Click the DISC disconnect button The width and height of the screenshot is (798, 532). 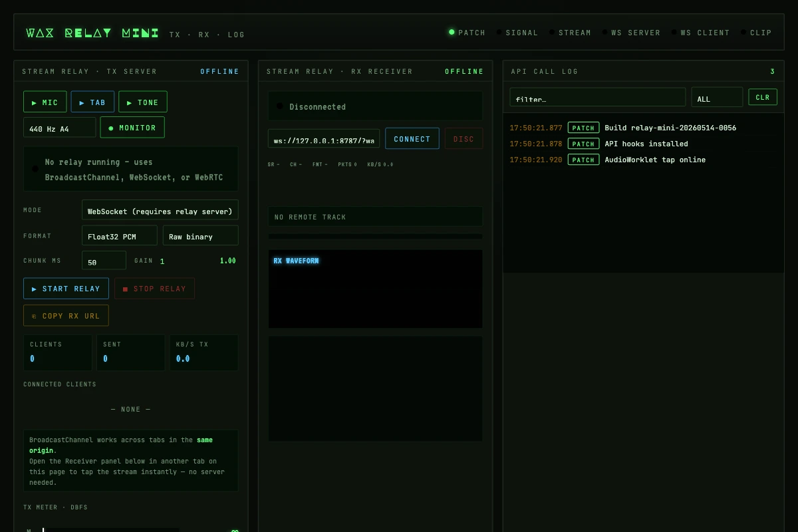pyautogui.click(x=464, y=138)
